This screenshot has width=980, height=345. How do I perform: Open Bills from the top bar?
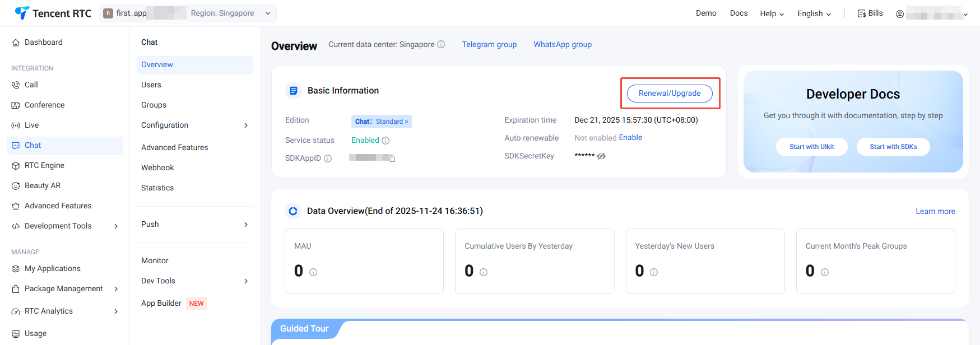click(x=870, y=13)
